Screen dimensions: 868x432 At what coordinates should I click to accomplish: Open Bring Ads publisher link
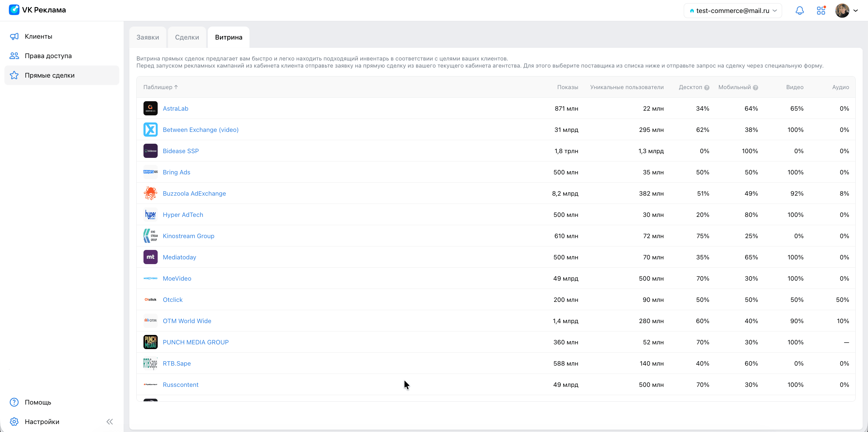[x=176, y=172]
